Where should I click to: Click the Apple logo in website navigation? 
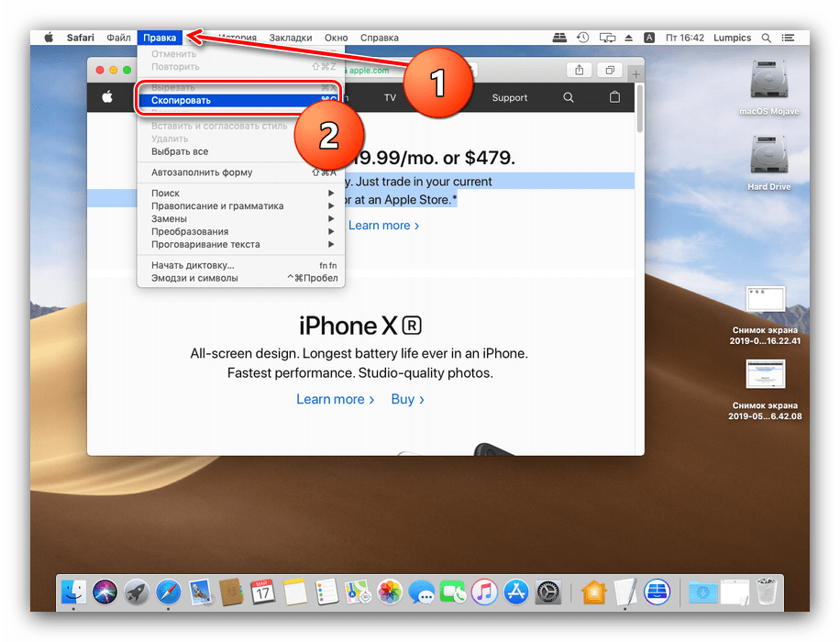[107, 98]
